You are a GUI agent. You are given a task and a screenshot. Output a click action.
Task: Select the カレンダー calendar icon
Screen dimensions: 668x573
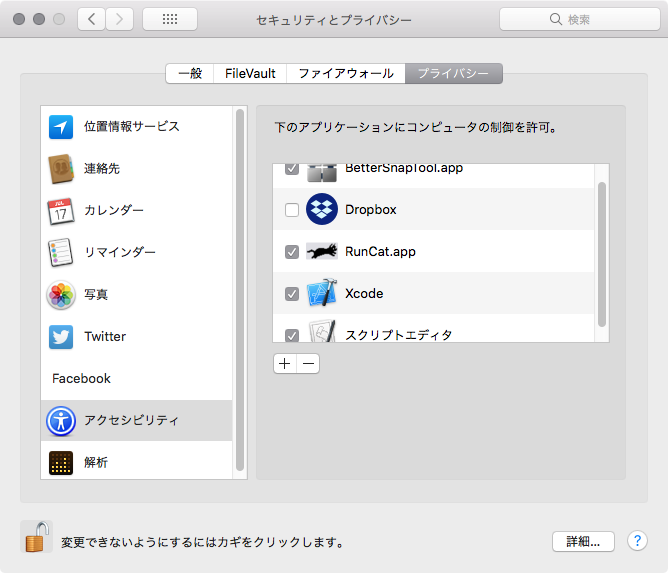coord(61,211)
